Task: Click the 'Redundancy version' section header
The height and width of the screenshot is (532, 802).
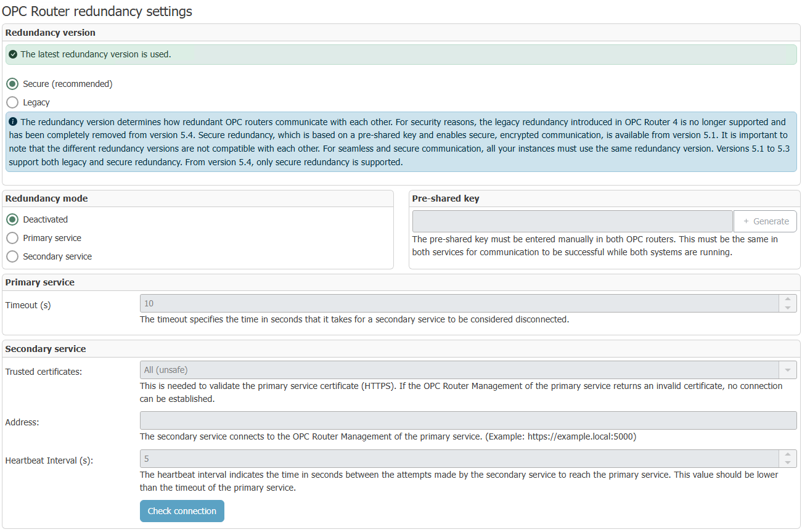Action: pyautogui.click(x=51, y=32)
